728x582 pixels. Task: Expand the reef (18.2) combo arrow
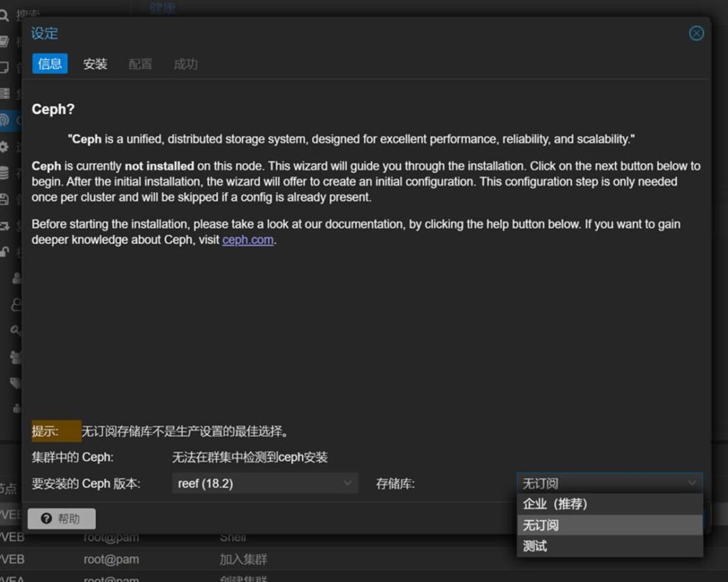pyautogui.click(x=347, y=484)
